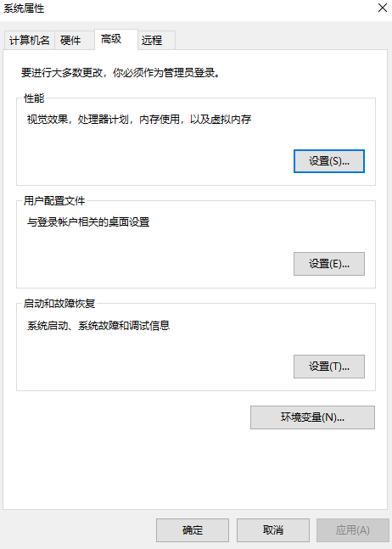Confirm with the 确定 button
The image size is (392, 549).
(x=193, y=530)
